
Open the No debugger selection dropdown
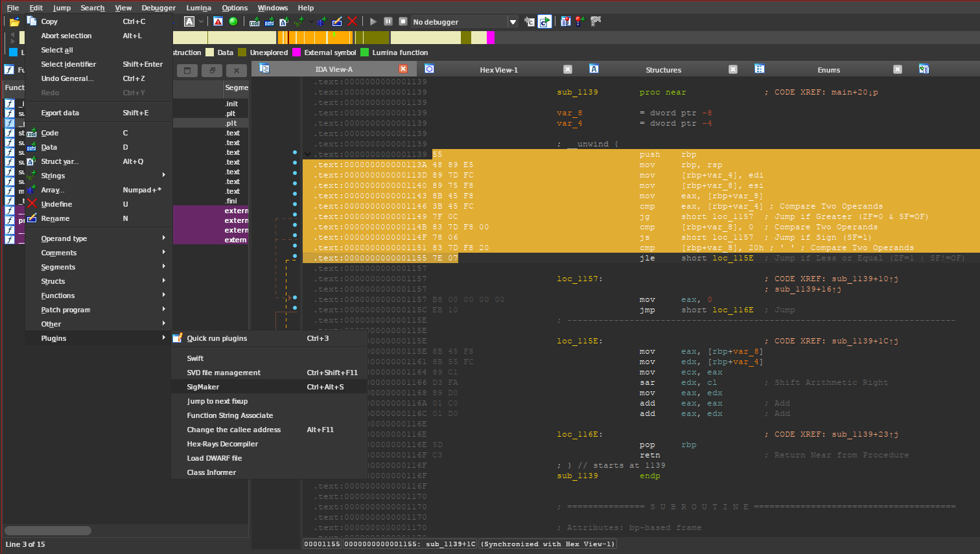pyautogui.click(x=513, y=22)
